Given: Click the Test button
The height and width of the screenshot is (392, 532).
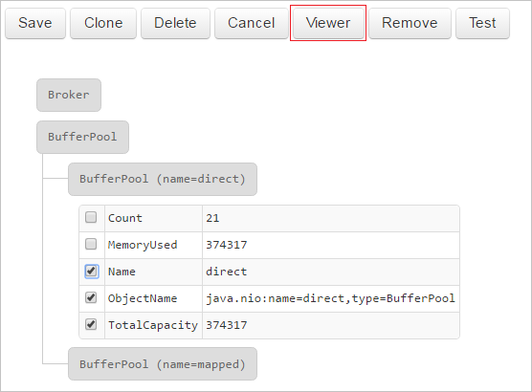Looking at the screenshot, I should click(482, 23).
